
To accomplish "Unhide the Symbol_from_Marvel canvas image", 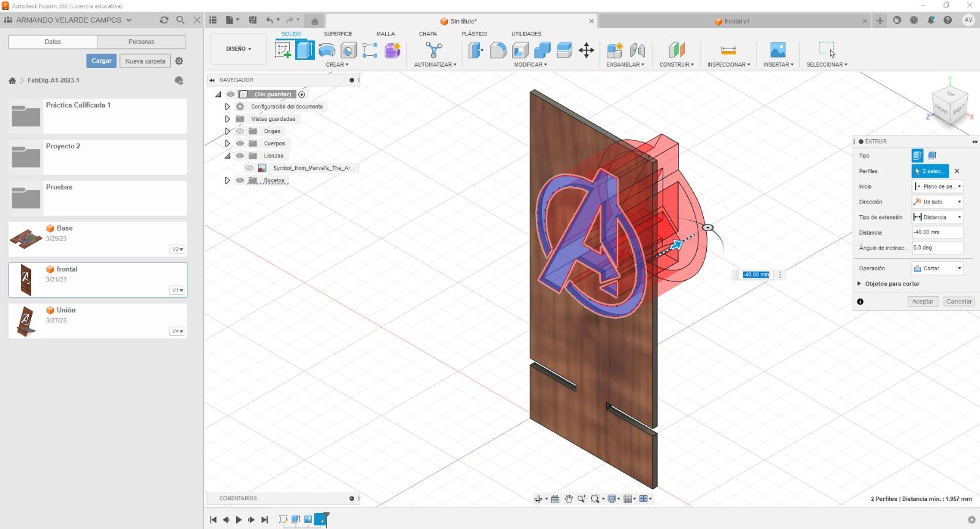I will coord(249,168).
